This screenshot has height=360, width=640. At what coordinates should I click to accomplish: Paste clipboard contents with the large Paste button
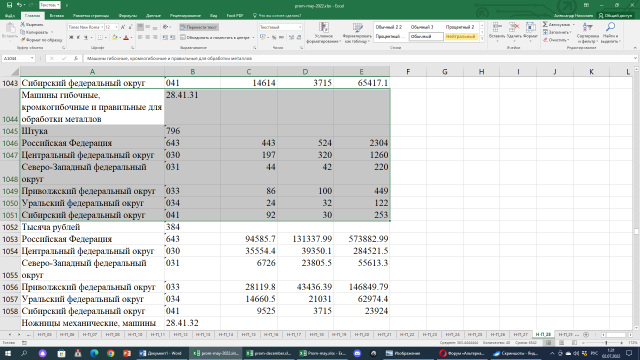(10, 31)
